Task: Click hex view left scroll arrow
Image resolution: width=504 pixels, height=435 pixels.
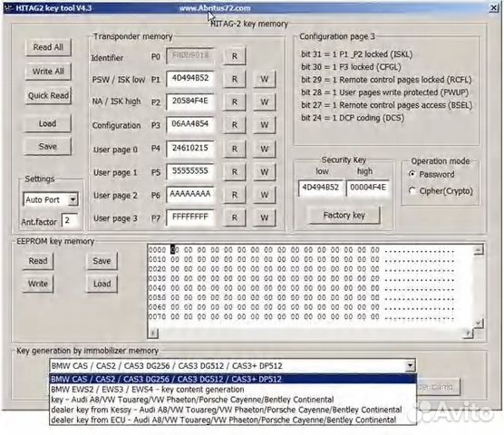Action: 153,333
